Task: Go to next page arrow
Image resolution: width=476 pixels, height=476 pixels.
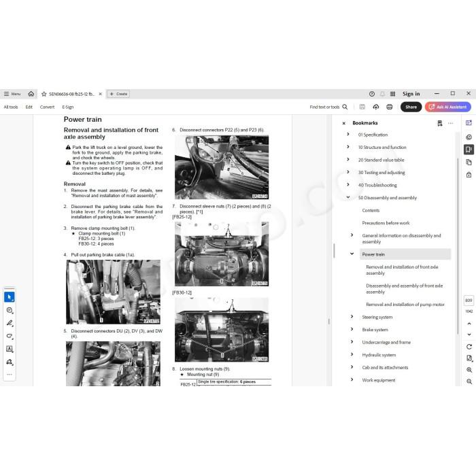Action: [469, 335]
